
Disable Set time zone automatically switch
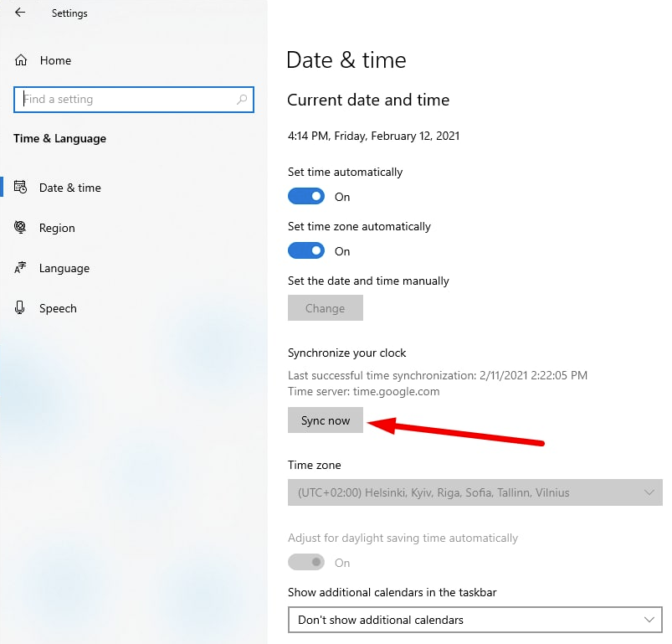tap(306, 251)
